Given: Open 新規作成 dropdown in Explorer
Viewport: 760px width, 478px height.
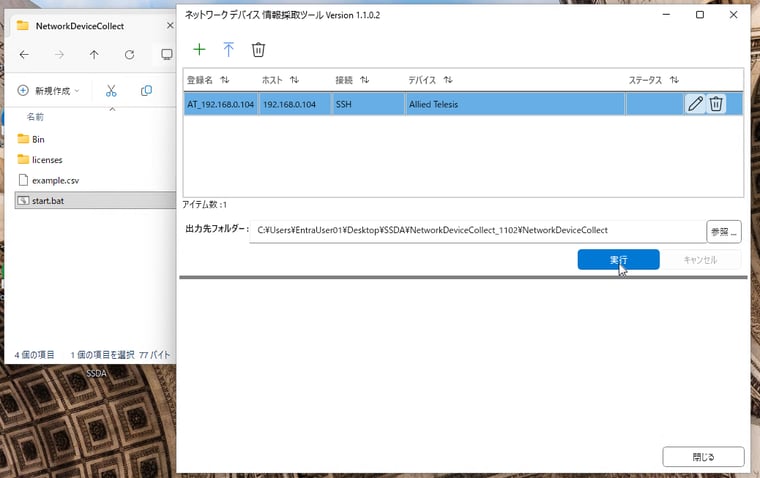Looking at the screenshot, I should (x=48, y=91).
